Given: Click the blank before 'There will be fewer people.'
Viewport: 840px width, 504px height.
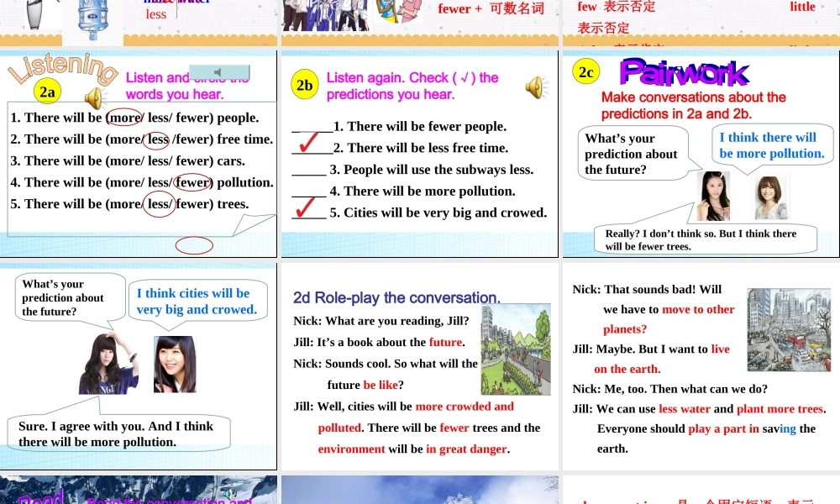Looking at the screenshot, I should (x=312, y=129).
